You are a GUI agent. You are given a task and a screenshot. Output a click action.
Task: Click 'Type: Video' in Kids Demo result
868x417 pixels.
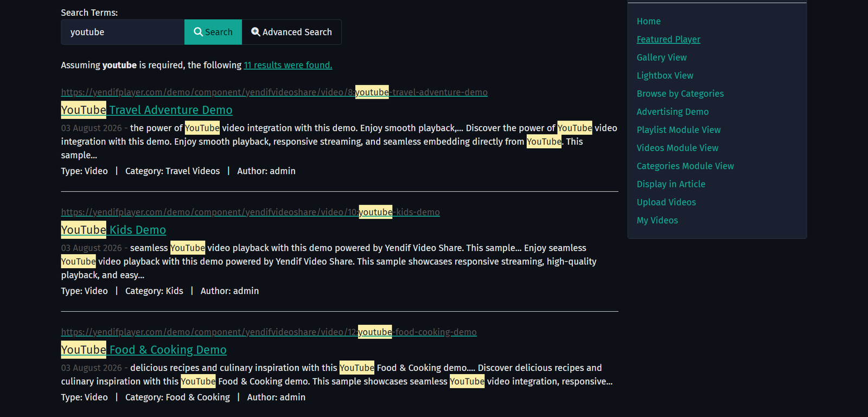(x=85, y=291)
